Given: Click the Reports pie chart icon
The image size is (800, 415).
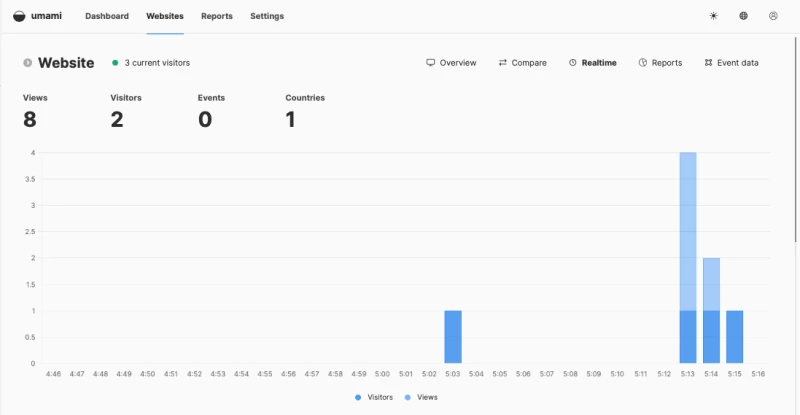Looking at the screenshot, I should (643, 63).
